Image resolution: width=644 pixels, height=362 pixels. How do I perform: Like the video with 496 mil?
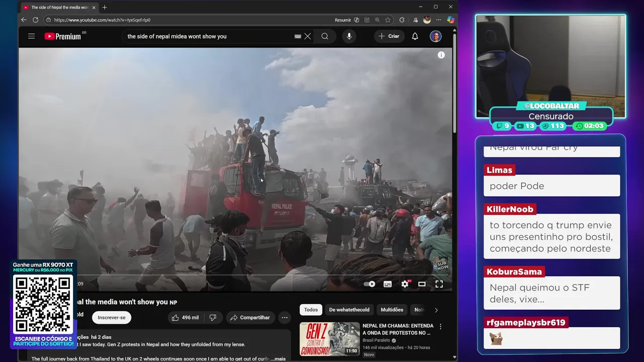click(185, 318)
